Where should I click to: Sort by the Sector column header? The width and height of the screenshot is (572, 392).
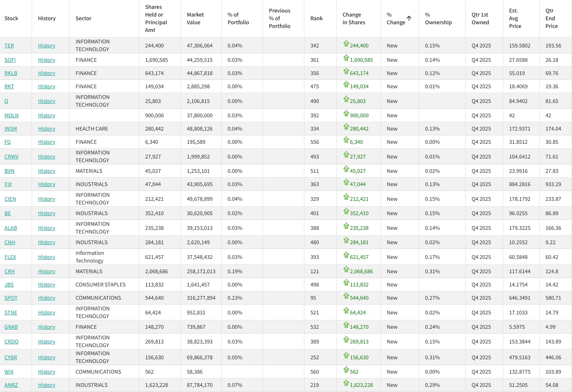pos(83,18)
